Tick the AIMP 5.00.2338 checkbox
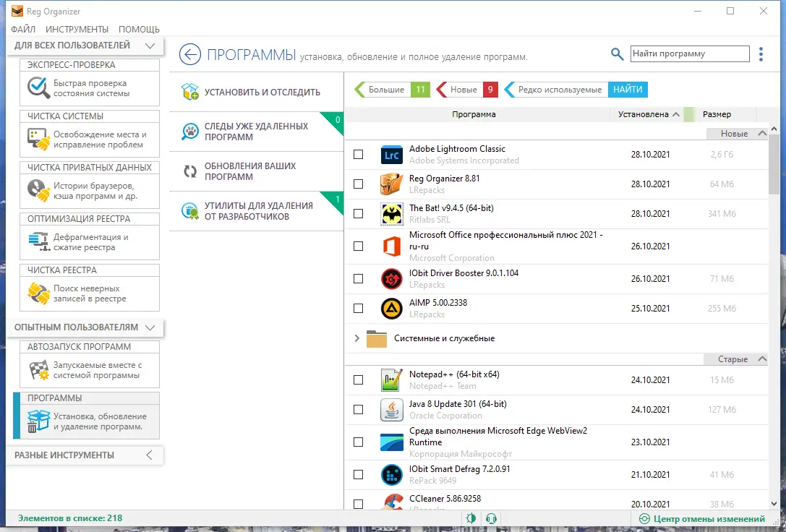 pyautogui.click(x=359, y=308)
